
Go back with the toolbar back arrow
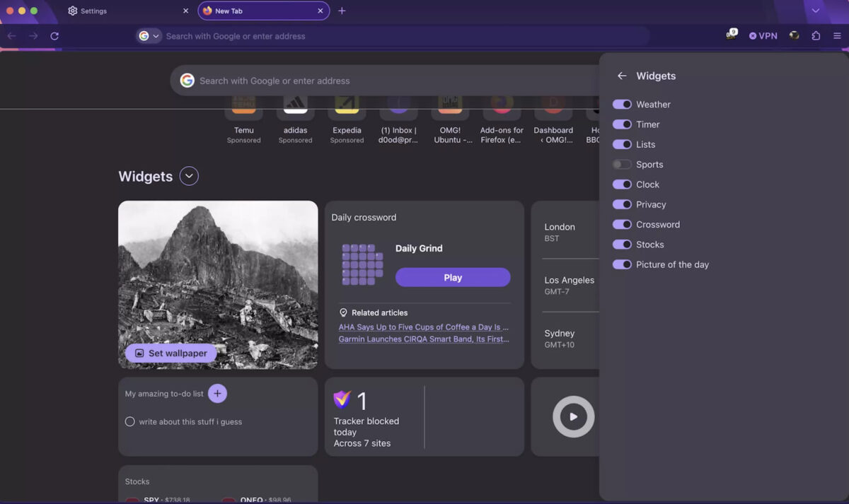point(12,36)
